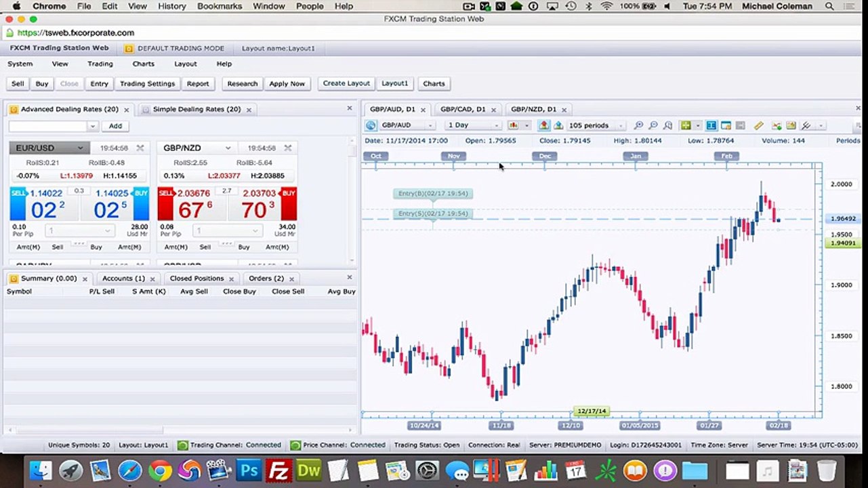Open the 105 periods dropdown

[621, 125]
